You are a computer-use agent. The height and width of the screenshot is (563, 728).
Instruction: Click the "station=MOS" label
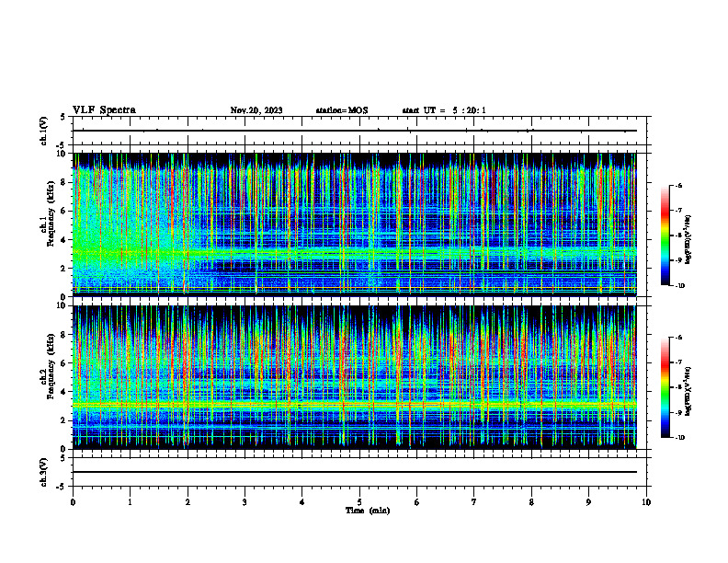point(342,110)
